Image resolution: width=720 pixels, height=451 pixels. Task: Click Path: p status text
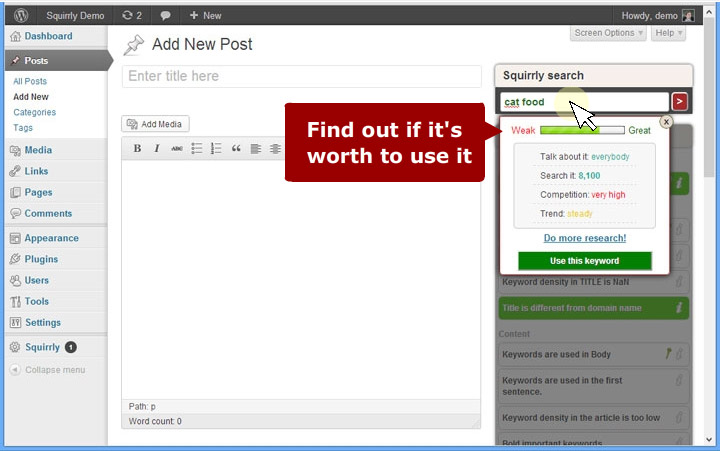142,406
